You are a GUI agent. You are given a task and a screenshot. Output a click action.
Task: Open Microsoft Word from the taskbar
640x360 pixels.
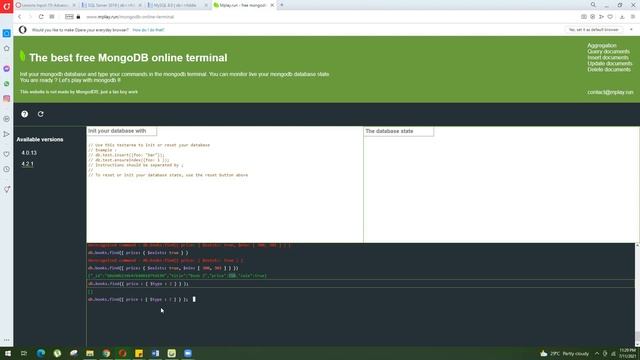155,353
